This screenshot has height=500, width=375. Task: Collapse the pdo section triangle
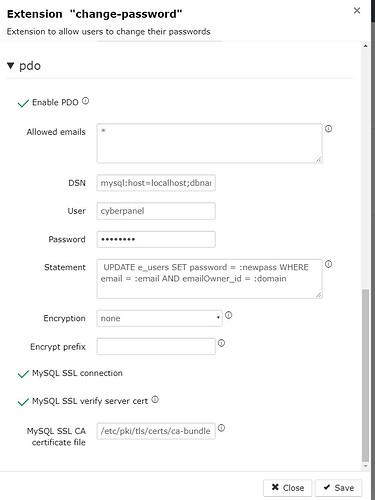pyautogui.click(x=11, y=66)
